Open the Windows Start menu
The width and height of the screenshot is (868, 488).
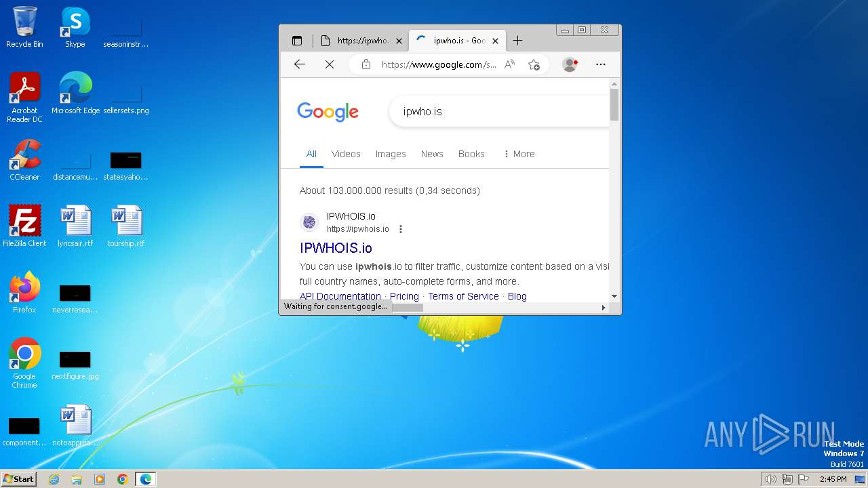pos(19,479)
